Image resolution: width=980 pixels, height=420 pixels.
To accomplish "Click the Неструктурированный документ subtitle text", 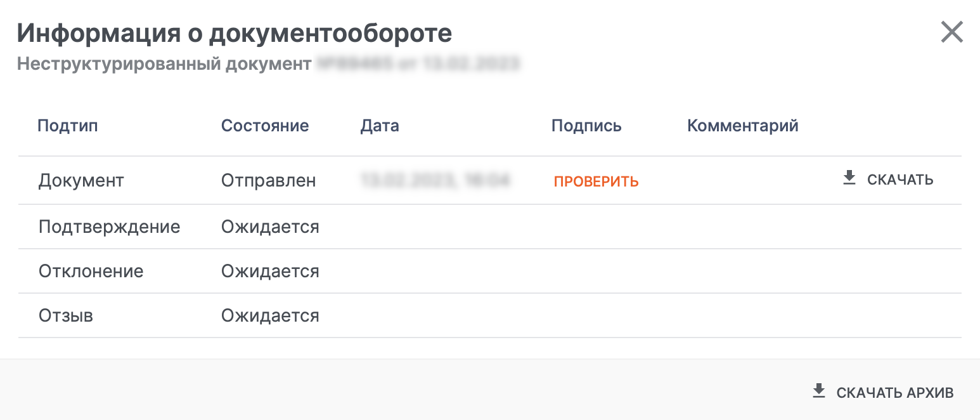I will click(164, 64).
